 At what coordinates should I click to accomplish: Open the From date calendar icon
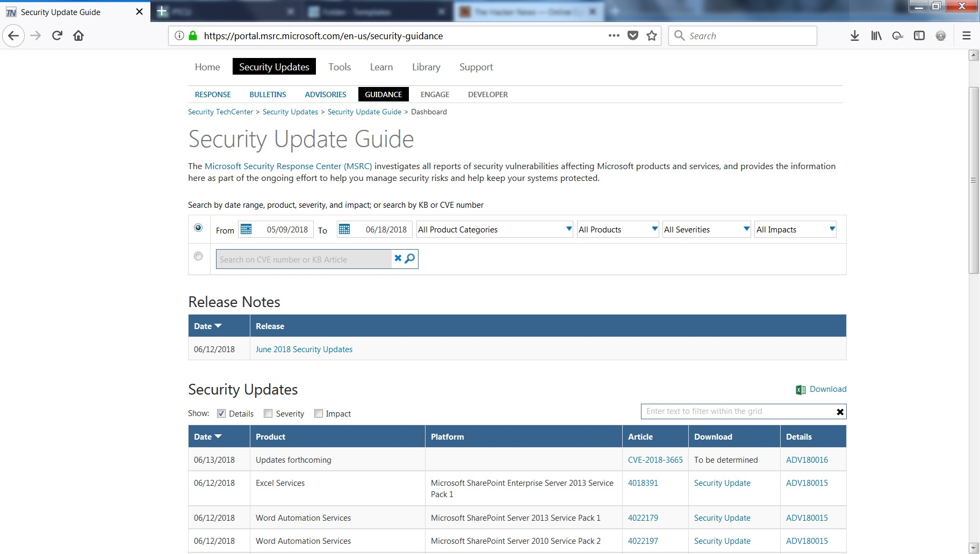tap(246, 229)
